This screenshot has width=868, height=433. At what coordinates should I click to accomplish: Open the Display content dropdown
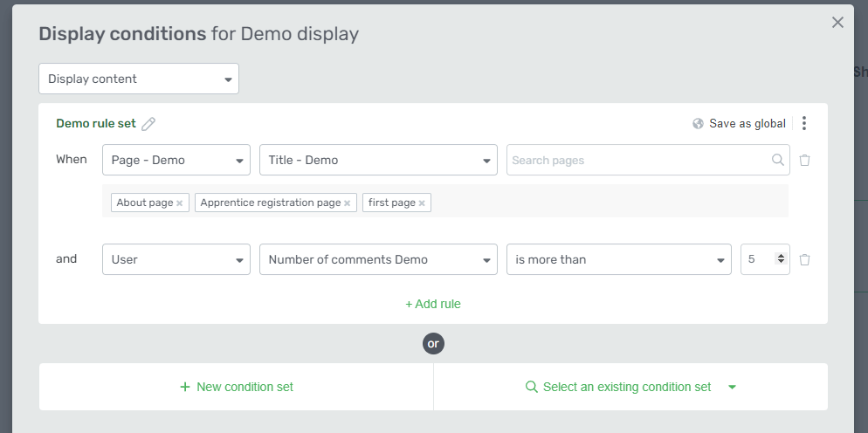point(139,79)
